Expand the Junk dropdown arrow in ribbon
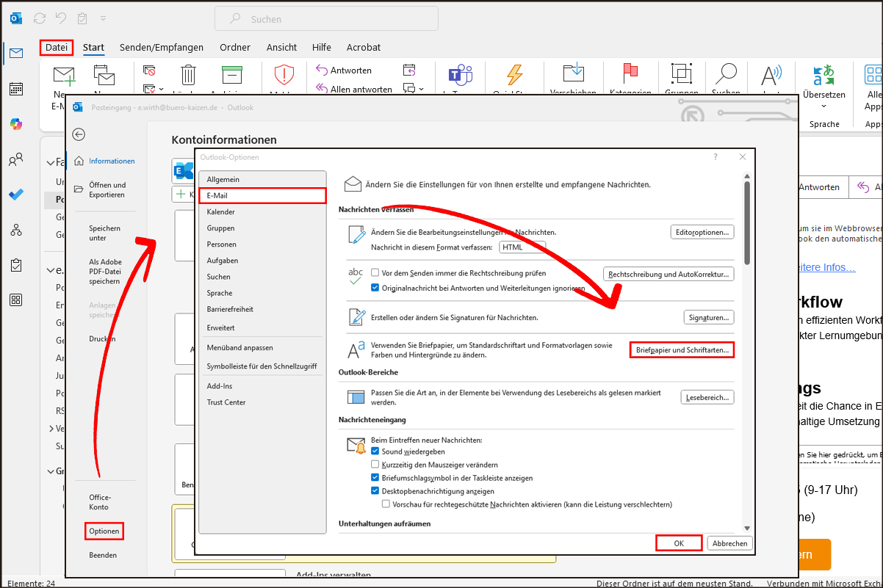Image resolution: width=883 pixels, height=588 pixels. [x=162, y=90]
